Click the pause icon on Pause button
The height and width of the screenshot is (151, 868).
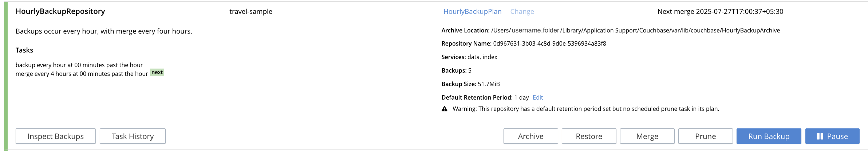[x=820, y=136]
